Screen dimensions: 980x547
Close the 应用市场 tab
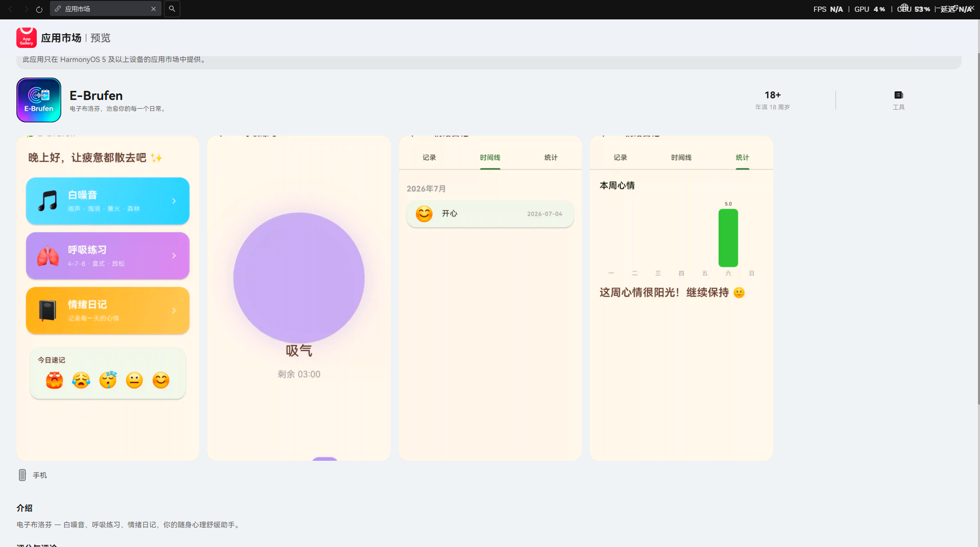point(153,9)
